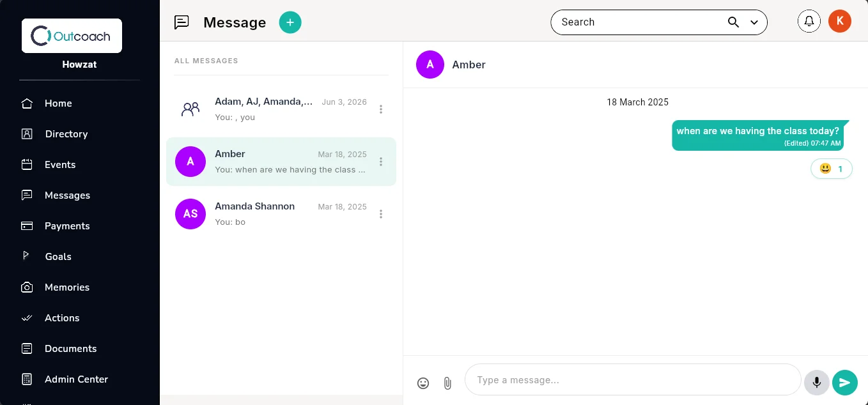868x405 pixels.
Task: Open the emoji picker
Action: [423, 383]
